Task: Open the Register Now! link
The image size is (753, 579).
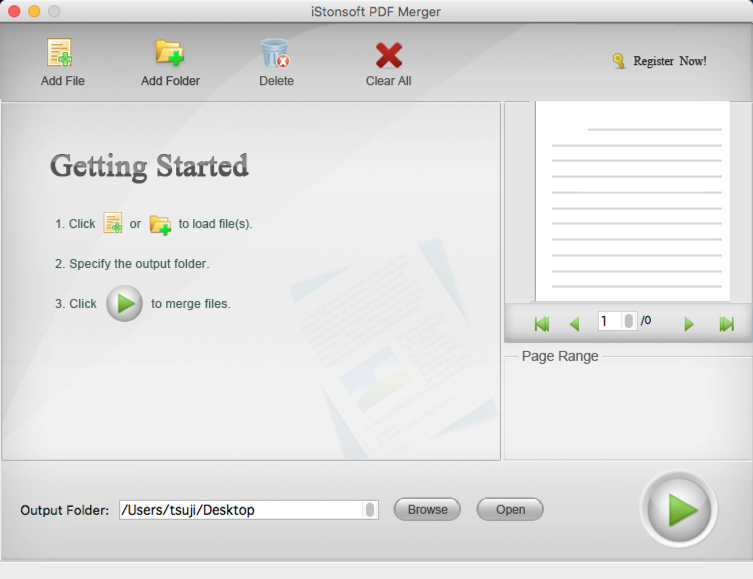Action: (669, 61)
